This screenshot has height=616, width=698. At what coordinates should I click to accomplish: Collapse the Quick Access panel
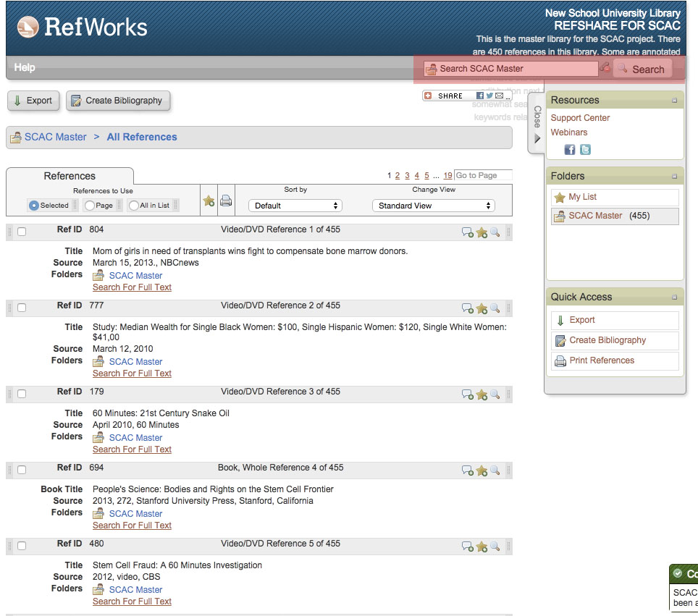pyautogui.click(x=674, y=298)
